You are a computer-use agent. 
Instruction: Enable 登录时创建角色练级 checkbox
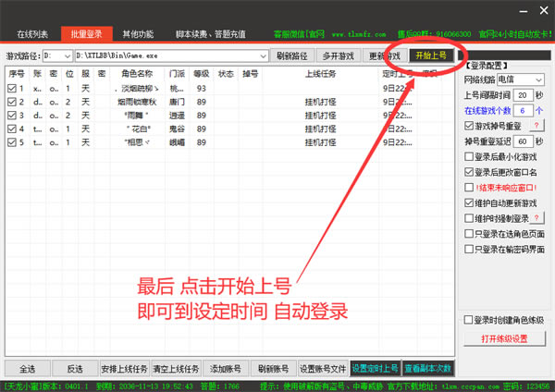click(469, 320)
